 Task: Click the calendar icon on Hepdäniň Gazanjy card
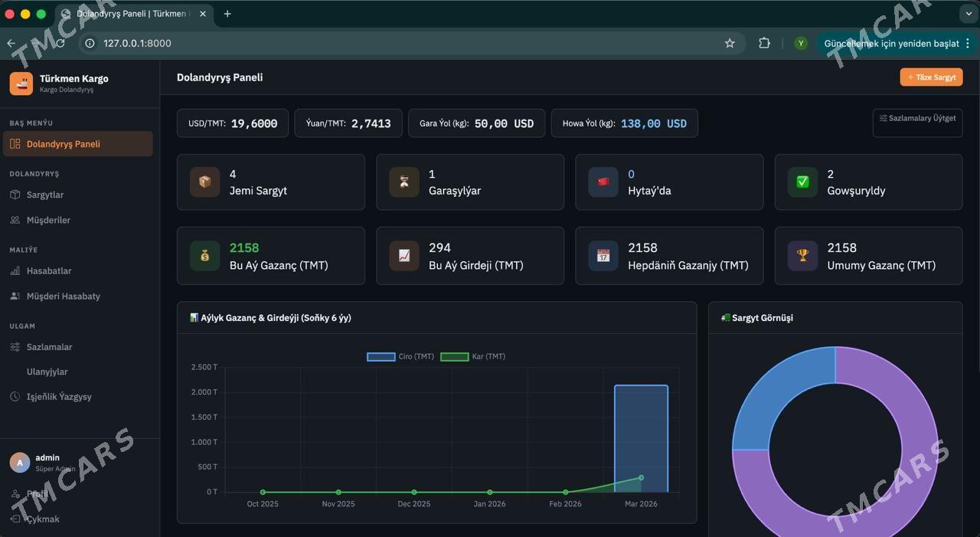pyautogui.click(x=603, y=256)
